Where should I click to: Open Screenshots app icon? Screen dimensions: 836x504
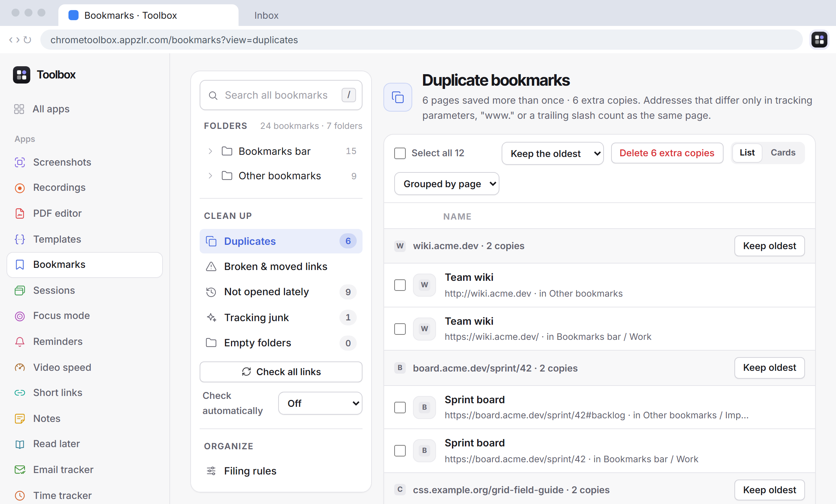(20, 162)
